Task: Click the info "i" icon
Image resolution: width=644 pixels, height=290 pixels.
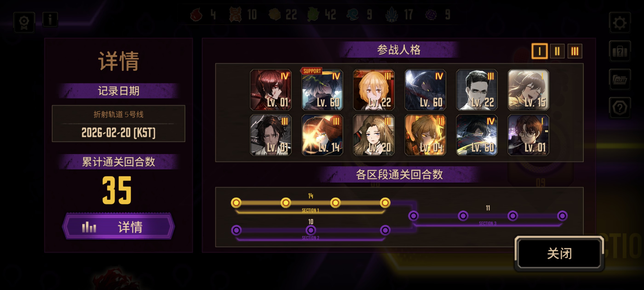Action: pyautogui.click(x=50, y=20)
